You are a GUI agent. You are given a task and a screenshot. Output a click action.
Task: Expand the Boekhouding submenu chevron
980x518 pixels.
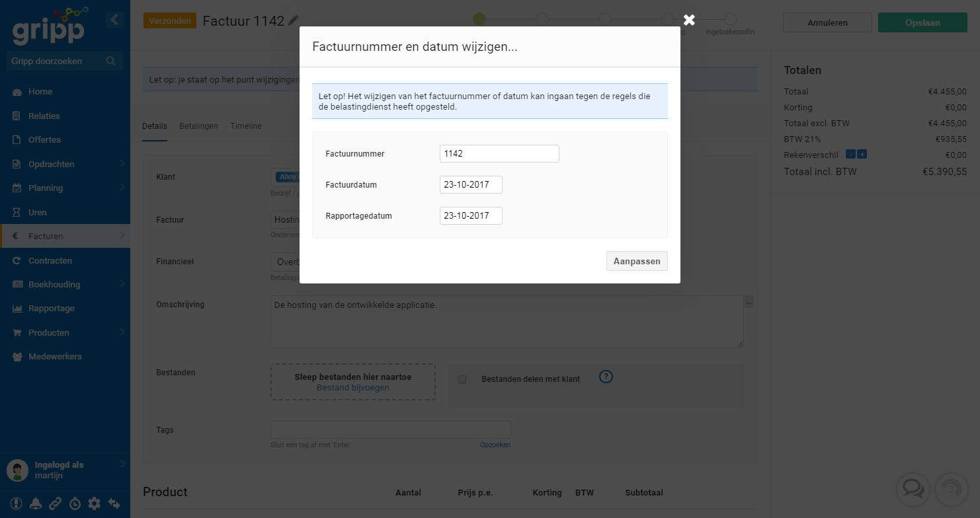(x=122, y=284)
